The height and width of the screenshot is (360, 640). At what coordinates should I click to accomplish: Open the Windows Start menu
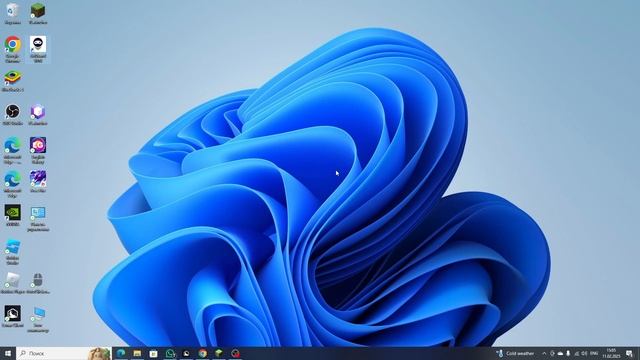click(8, 353)
